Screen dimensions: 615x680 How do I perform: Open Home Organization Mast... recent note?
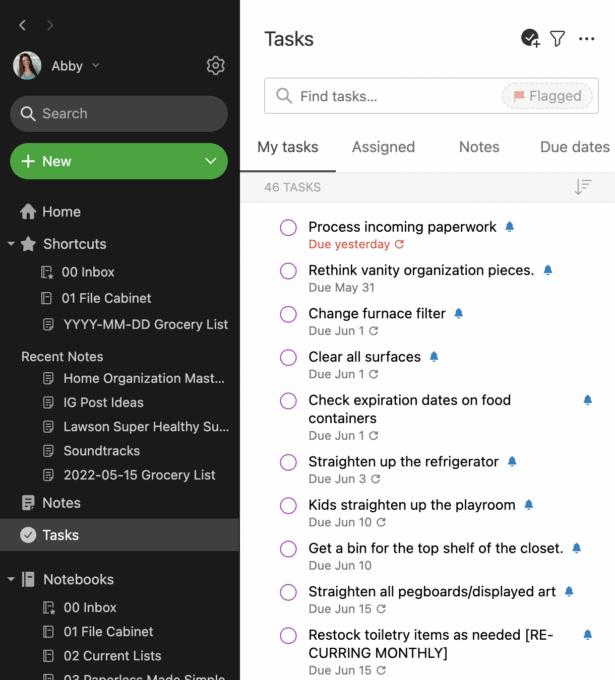134,378
